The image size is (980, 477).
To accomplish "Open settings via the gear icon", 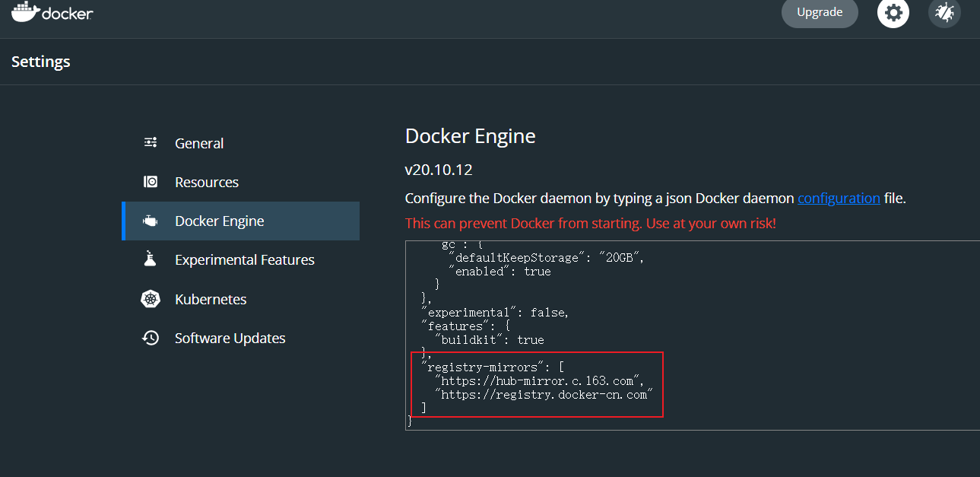I will point(893,12).
